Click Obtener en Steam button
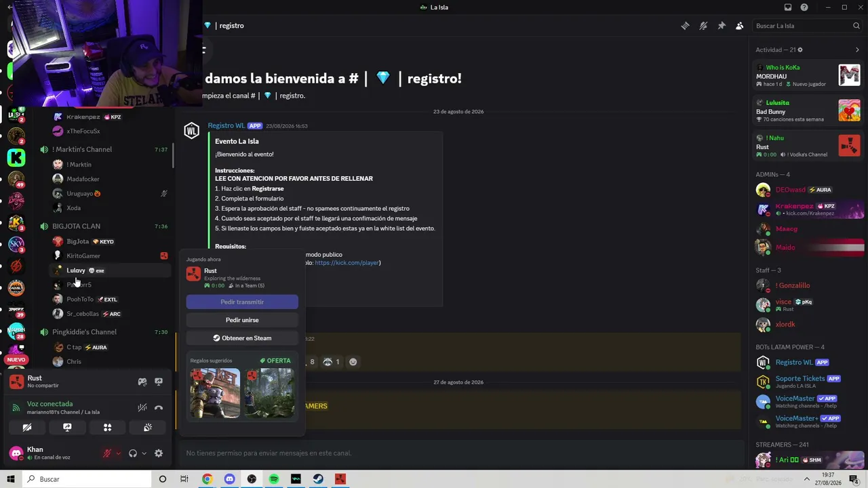This screenshot has height=488, width=868. pos(242,338)
